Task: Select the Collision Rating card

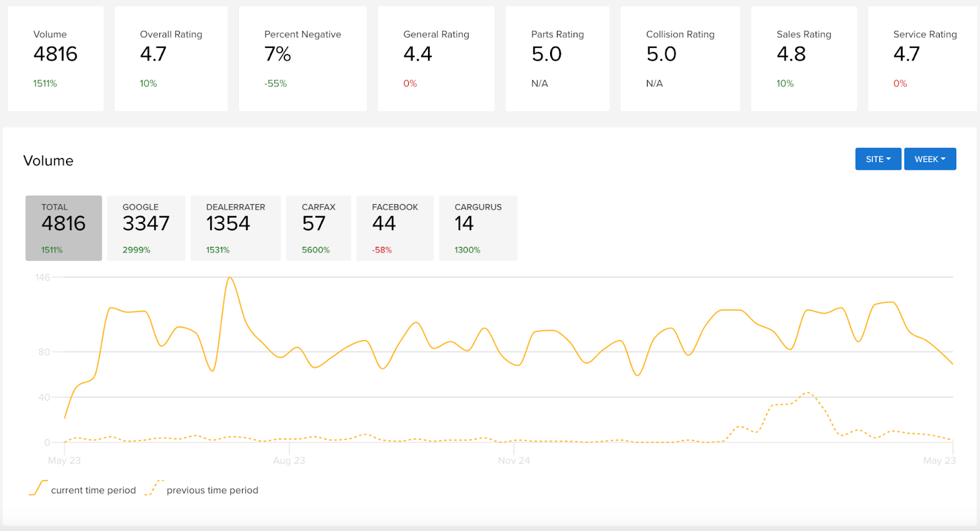Action: tap(679, 59)
